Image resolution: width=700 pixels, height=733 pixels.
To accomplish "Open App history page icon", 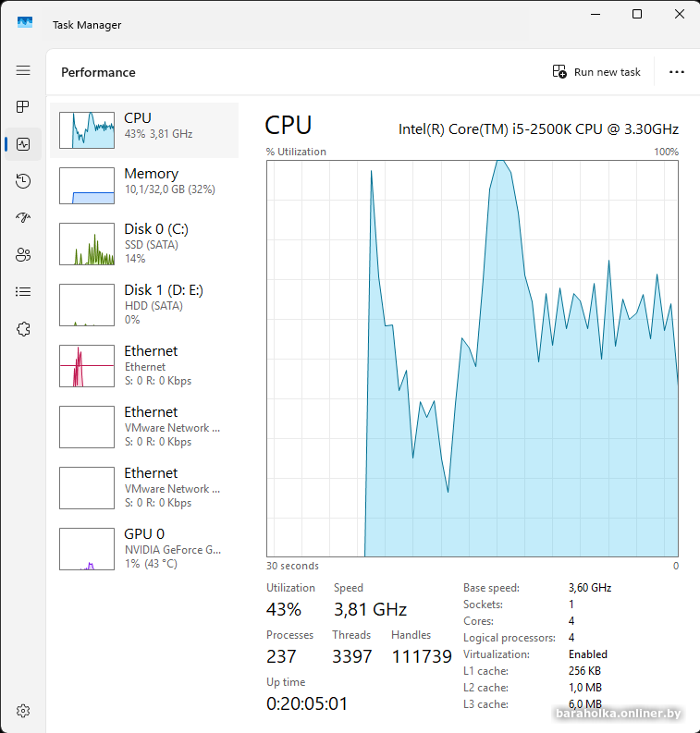I will pyautogui.click(x=23, y=181).
